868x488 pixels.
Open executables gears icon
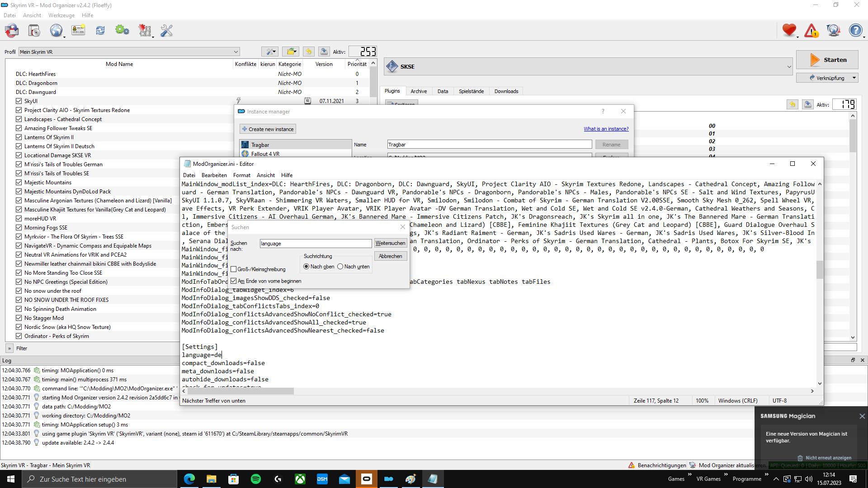click(x=122, y=31)
